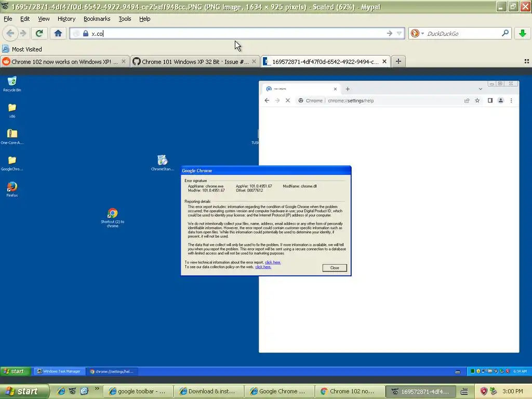Viewport: 532px width, 399px height.
Task: Click the One-Core-A... archive icon
Action: pos(12,137)
